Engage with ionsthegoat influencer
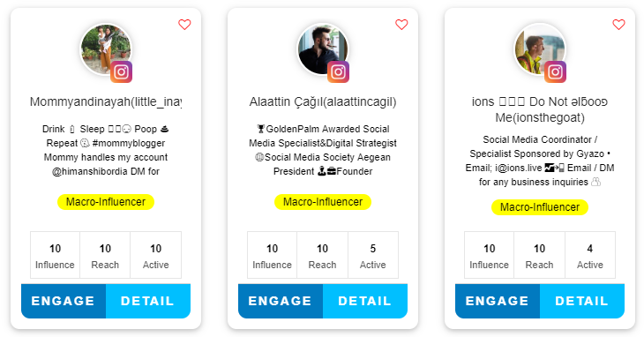Image resolution: width=644 pixels, height=337 pixels. 498,301
